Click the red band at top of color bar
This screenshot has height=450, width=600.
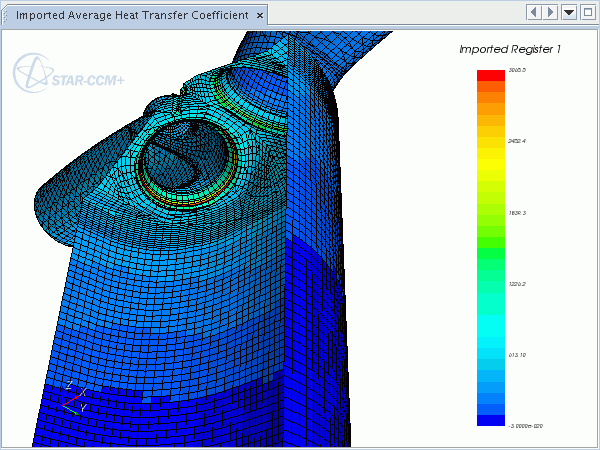click(490, 75)
